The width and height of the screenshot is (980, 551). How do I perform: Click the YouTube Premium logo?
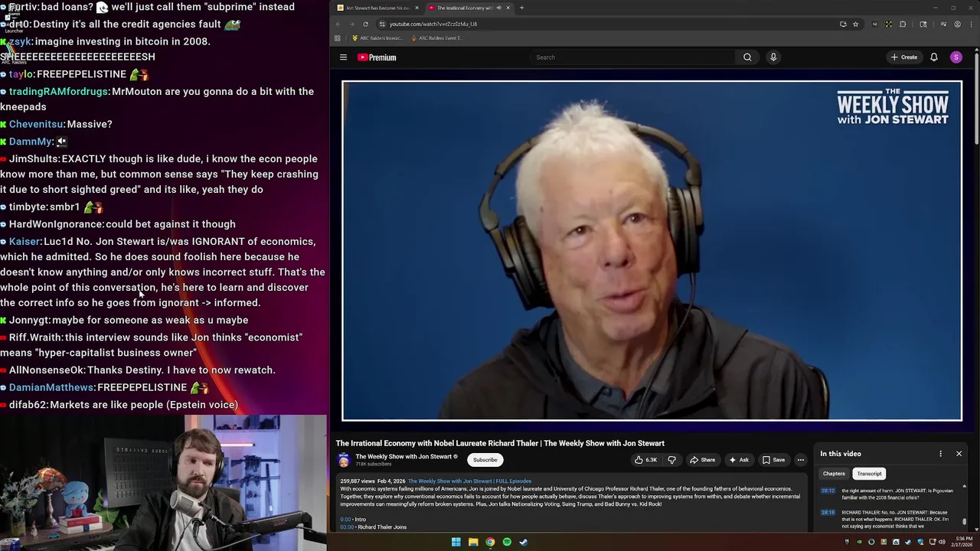377,57
